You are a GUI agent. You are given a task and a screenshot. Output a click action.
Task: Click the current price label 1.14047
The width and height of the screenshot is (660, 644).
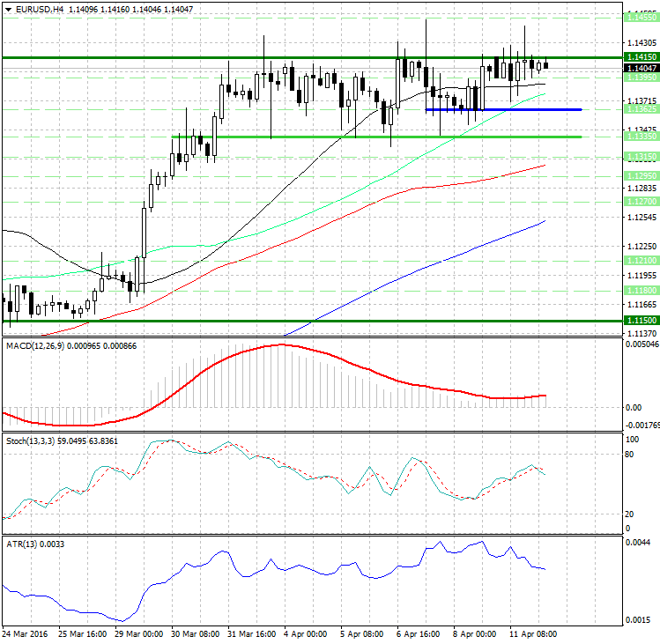(x=641, y=68)
